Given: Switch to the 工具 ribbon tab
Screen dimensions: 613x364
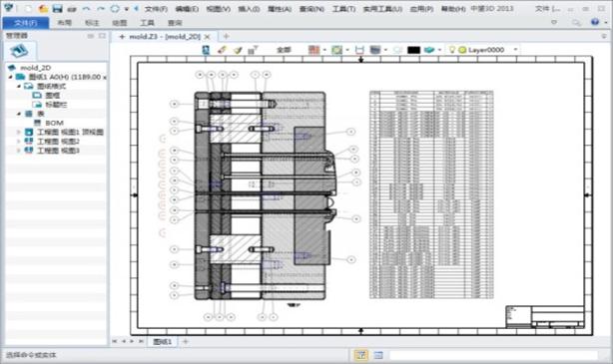Looking at the screenshot, I should [x=147, y=23].
